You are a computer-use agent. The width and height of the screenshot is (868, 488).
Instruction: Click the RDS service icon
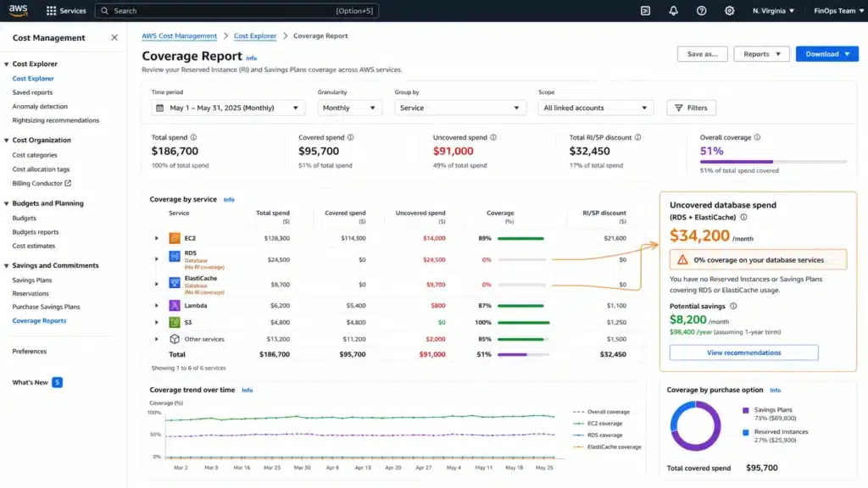[175, 257]
